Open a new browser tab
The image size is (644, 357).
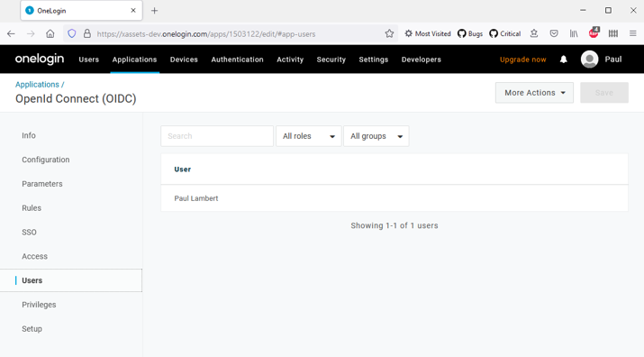pos(154,11)
